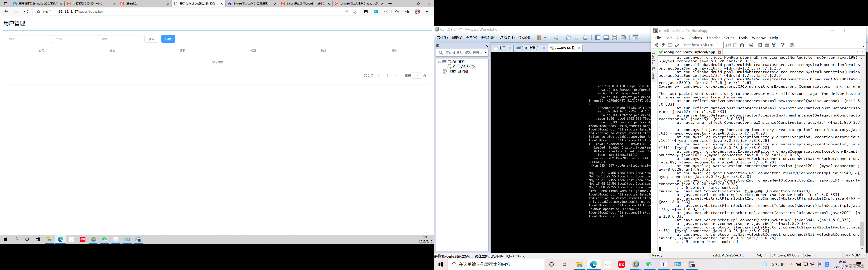The height and width of the screenshot is (270, 868).
Task: Click the 查询 button on the user page
Action: [151, 39]
